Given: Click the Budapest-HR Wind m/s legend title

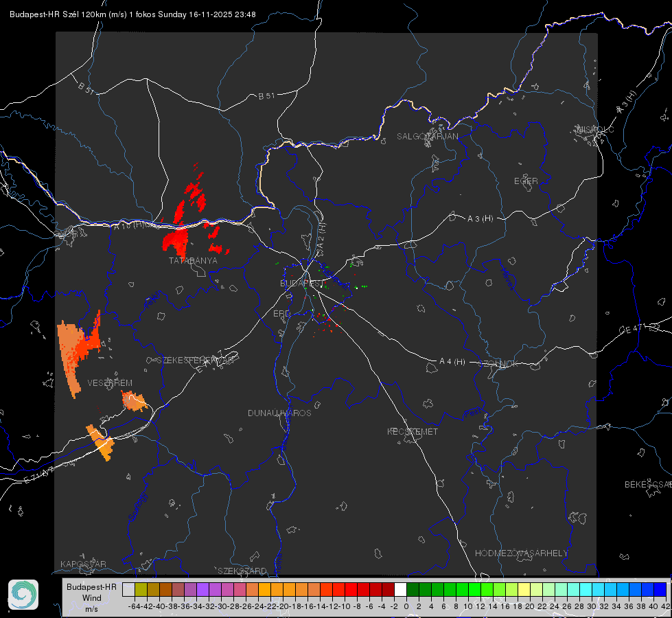Looking at the screenshot, I should [x=91, y=597].
